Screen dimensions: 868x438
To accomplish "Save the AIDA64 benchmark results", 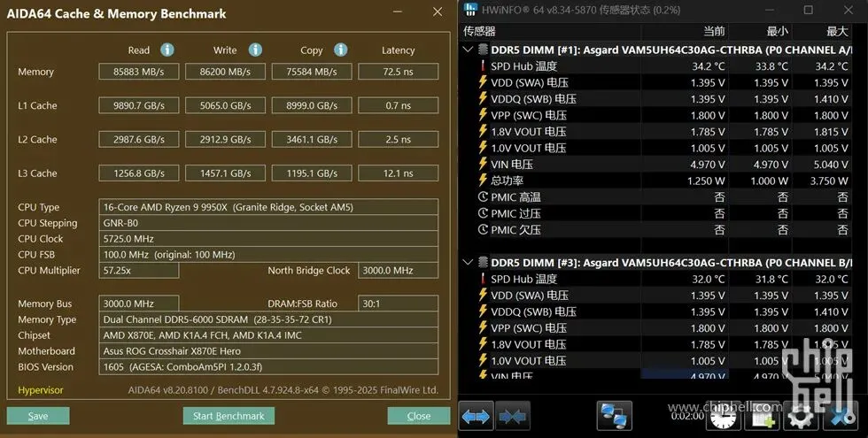I will [38, 416].
